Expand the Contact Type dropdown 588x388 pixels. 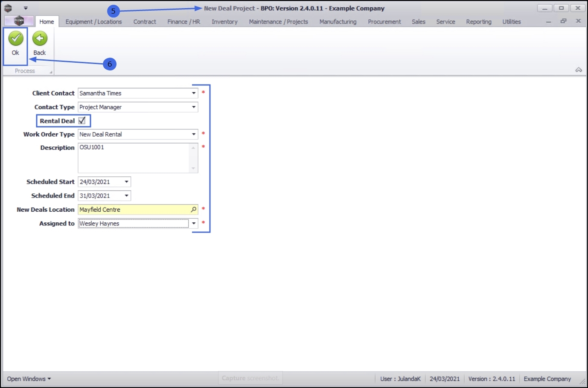click(194, 107)
